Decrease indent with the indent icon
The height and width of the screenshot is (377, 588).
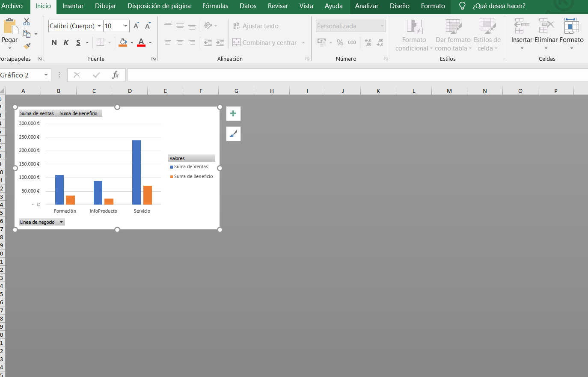click(208, 42)
